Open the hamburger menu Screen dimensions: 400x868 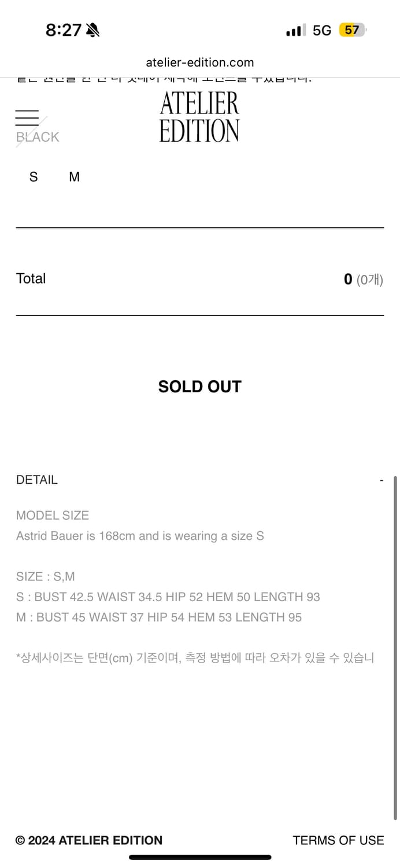tap(27, 117)
